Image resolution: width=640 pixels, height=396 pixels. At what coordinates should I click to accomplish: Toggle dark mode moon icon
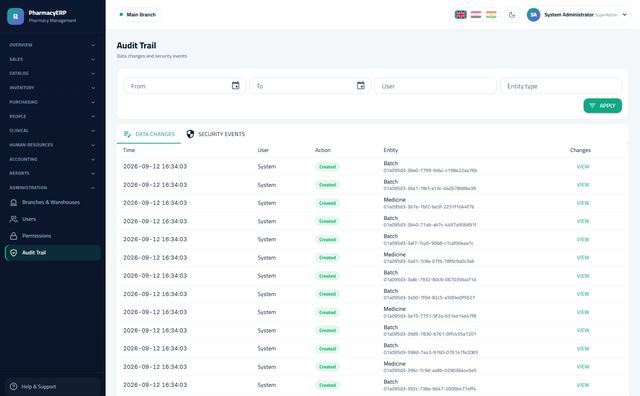512,15
